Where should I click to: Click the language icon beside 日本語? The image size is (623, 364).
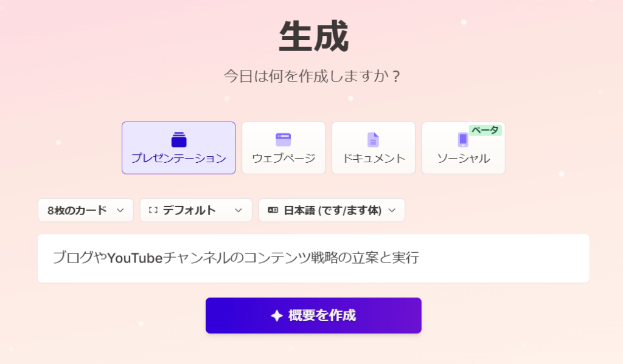tap(273, 210)
